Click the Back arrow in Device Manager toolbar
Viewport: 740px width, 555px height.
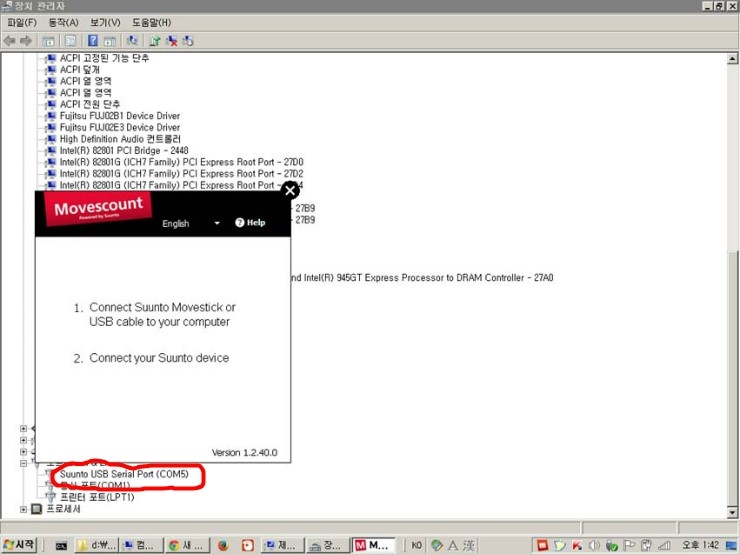click(9, 41)
